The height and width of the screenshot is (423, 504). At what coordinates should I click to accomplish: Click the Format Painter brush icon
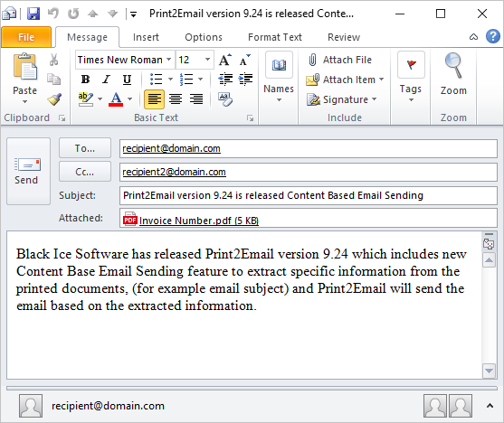pos(54,99)
